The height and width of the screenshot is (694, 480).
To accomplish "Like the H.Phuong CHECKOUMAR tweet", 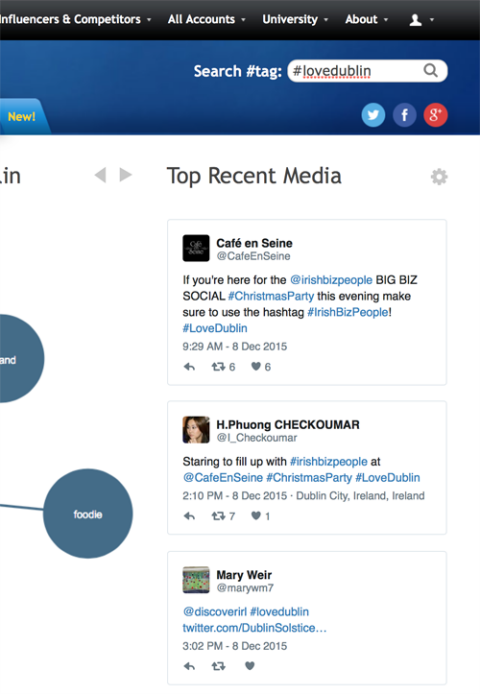I will click(x=256, y=516).
